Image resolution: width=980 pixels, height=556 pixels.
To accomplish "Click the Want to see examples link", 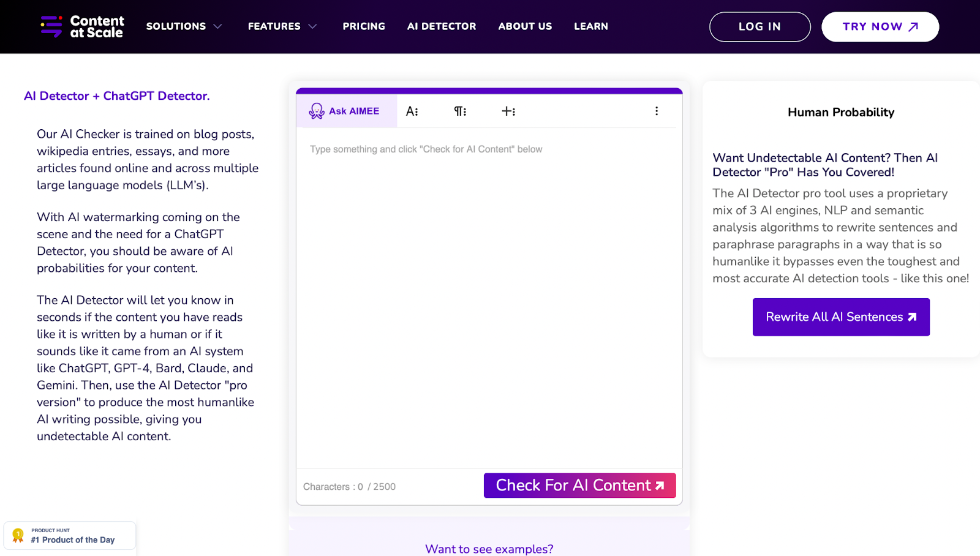I will [x=489, y=549].
